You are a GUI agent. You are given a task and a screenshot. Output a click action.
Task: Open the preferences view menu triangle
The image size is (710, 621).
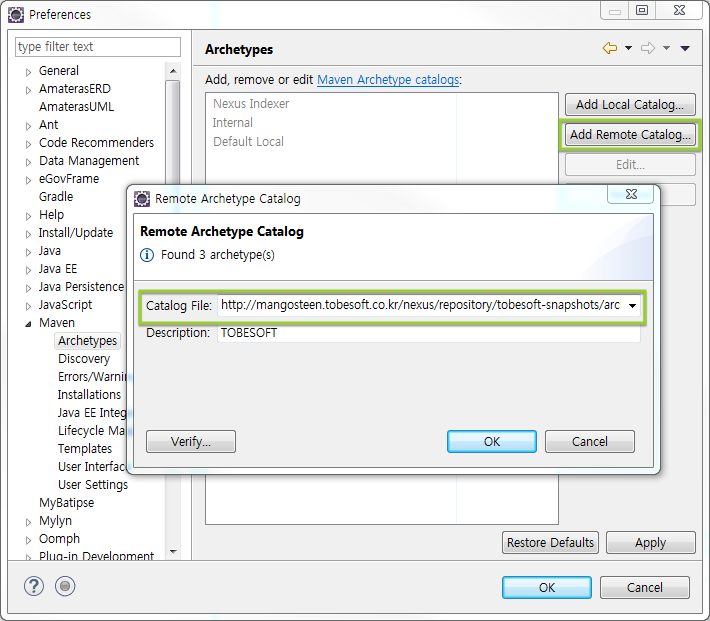pos(685,49)
